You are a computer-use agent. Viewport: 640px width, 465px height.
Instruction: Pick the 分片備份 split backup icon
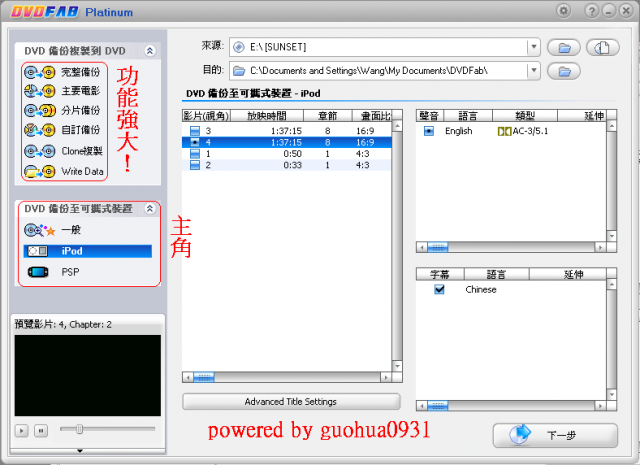40,110
